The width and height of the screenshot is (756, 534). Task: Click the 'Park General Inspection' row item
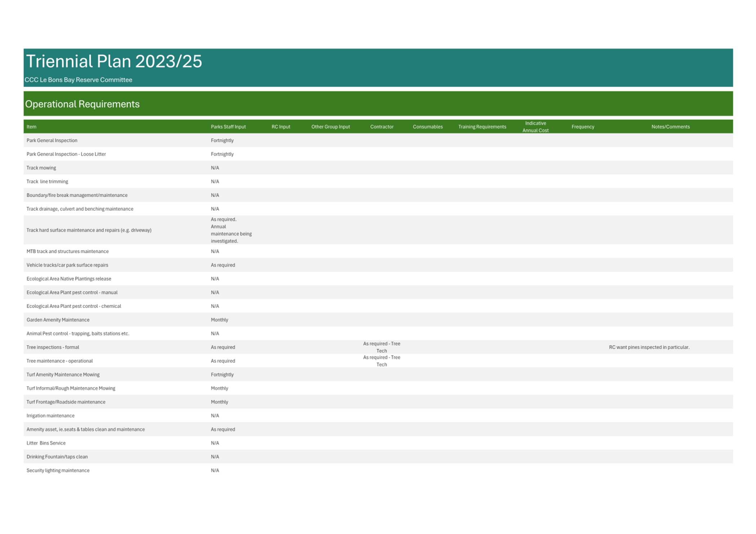click(x=52, y=140)
